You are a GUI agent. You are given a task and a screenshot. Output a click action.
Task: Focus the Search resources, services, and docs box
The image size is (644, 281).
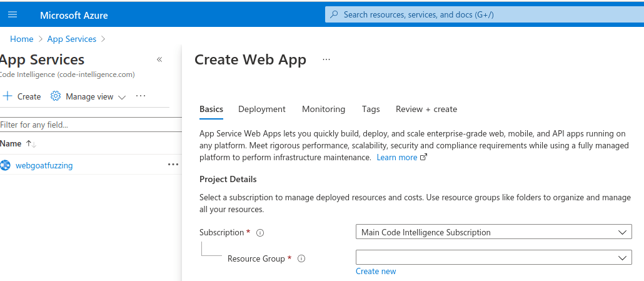[485, 15]
